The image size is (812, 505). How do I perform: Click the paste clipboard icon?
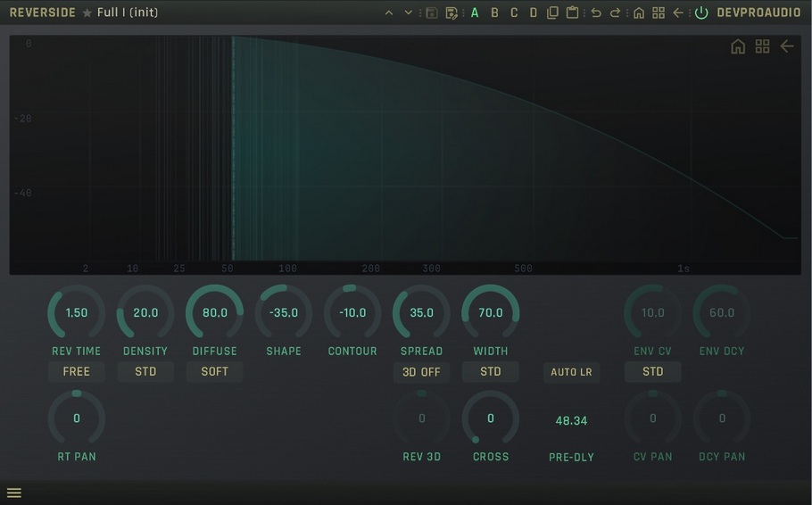(x=572, y=12)
